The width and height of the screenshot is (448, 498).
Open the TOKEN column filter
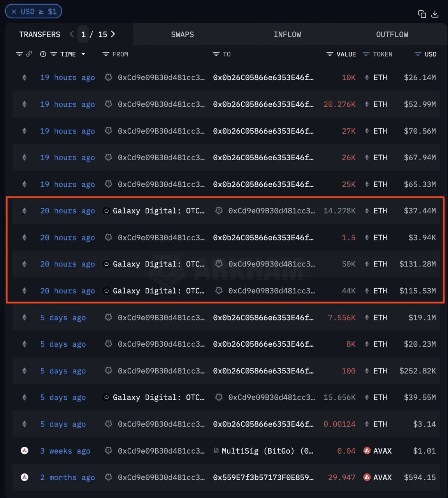(366, 54)
